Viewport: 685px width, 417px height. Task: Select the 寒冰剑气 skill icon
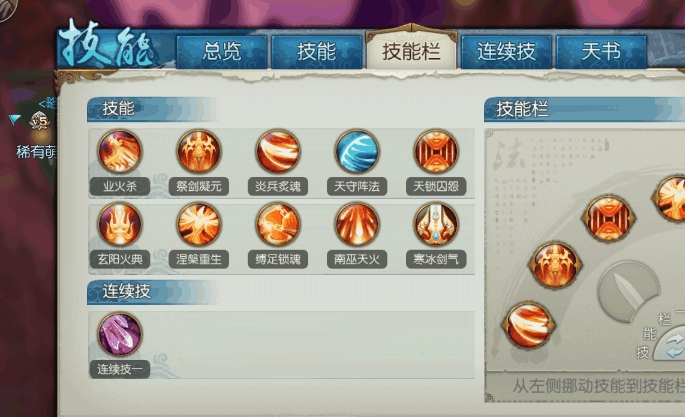tap(436, 224)
